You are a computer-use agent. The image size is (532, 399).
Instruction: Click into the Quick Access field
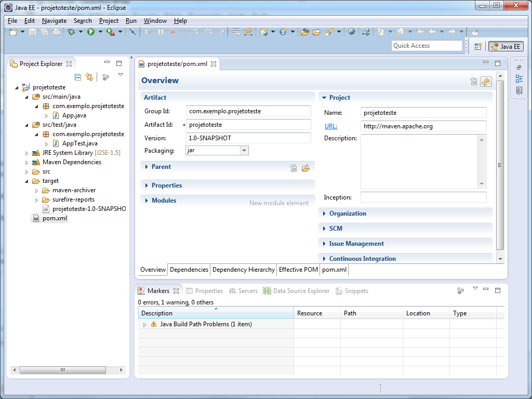[427, 46]
